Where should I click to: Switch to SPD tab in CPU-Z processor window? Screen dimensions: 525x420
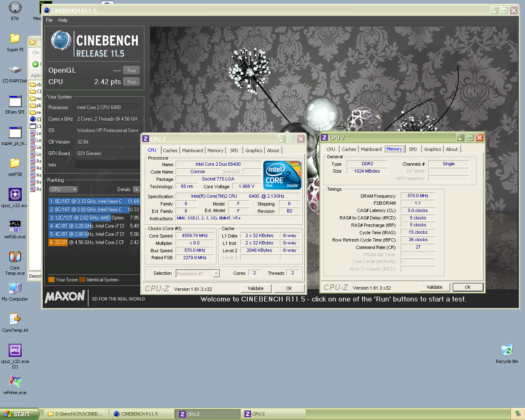click(x=234, y=151)
